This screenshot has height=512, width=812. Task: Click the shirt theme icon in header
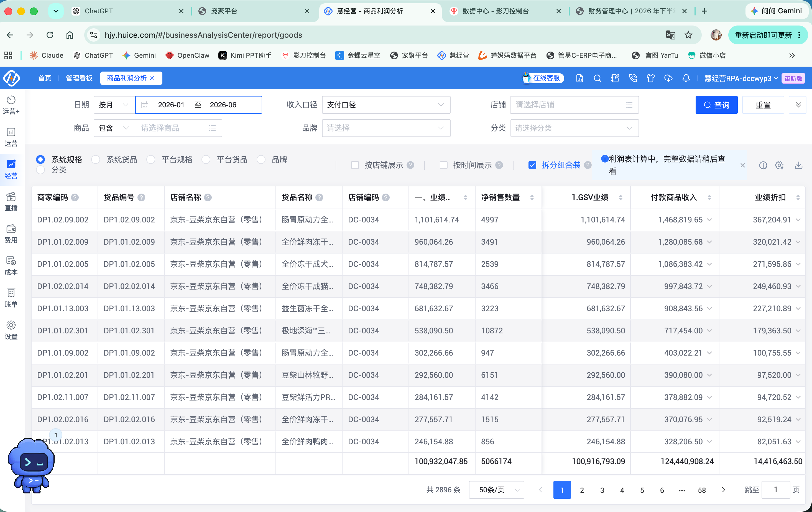click(x=650, y=78)
